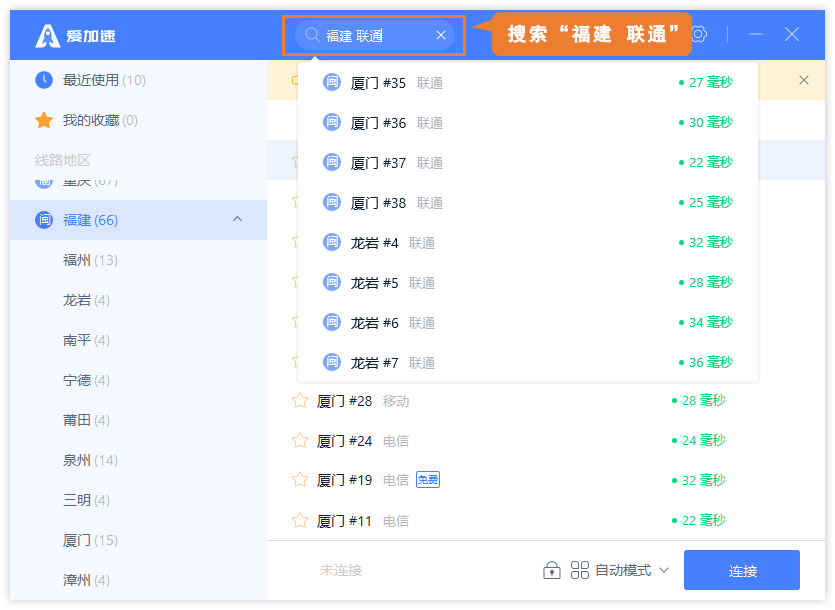
Task: Open 福州 (13) city in sidebar
Action: [x=90, y=260]
